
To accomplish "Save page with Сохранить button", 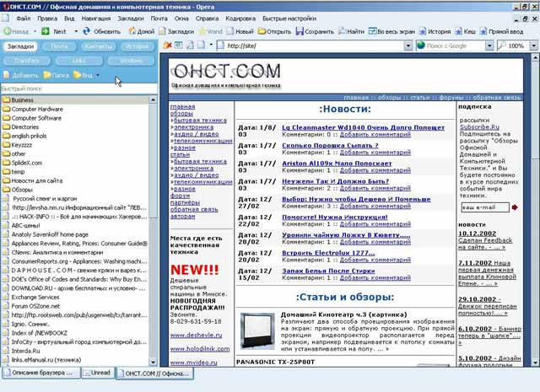I will click(315, 31).
